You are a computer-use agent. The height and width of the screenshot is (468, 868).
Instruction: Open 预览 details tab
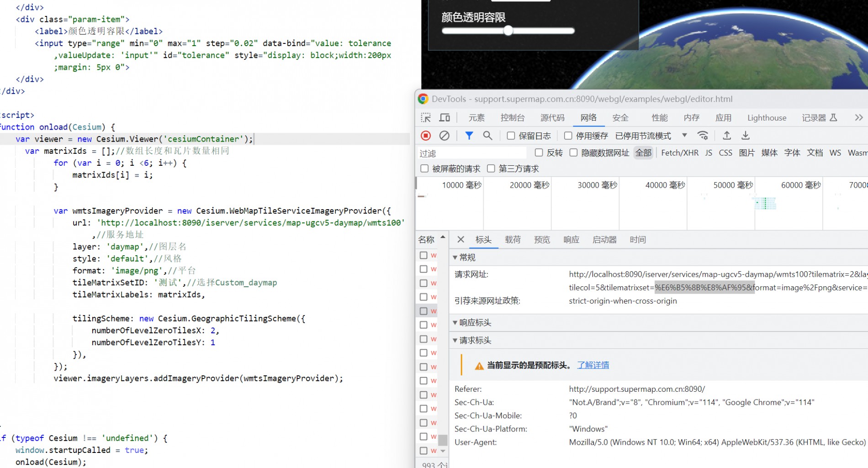pyautogui.click(x=542, y=240)
